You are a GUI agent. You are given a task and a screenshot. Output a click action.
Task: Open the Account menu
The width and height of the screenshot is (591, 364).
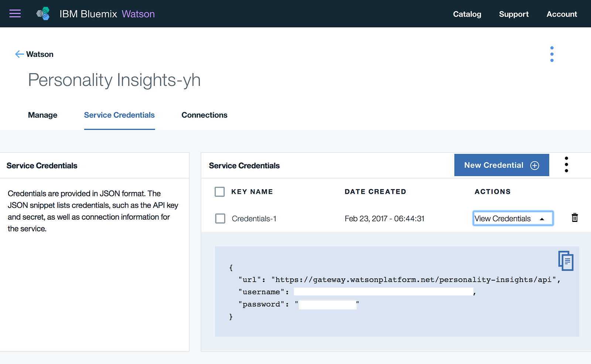coord(561,14)
